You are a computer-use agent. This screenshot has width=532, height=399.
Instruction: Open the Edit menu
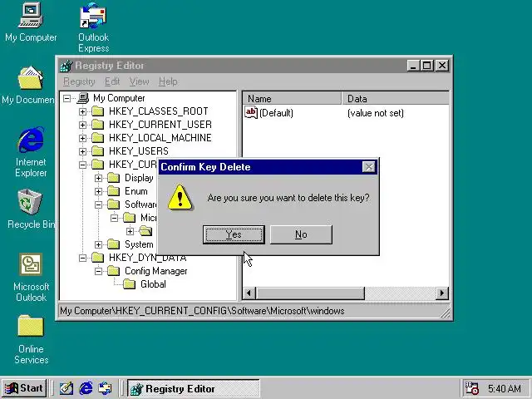112,81
